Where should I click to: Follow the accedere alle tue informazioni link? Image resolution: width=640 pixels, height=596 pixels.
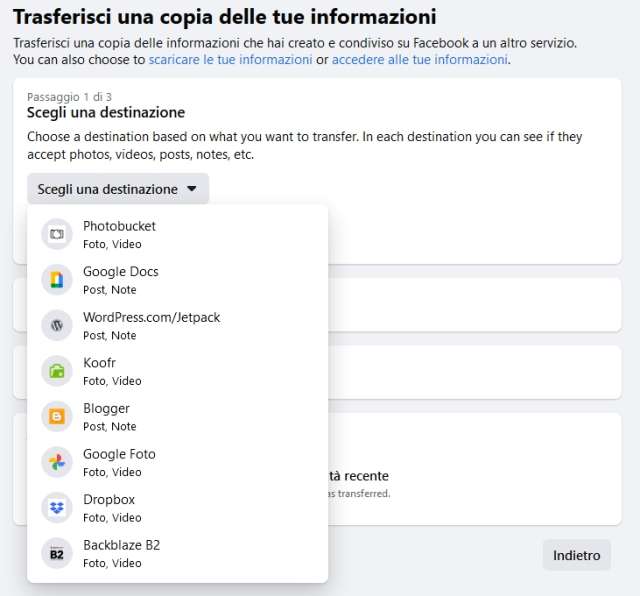[x=419, y=60]
